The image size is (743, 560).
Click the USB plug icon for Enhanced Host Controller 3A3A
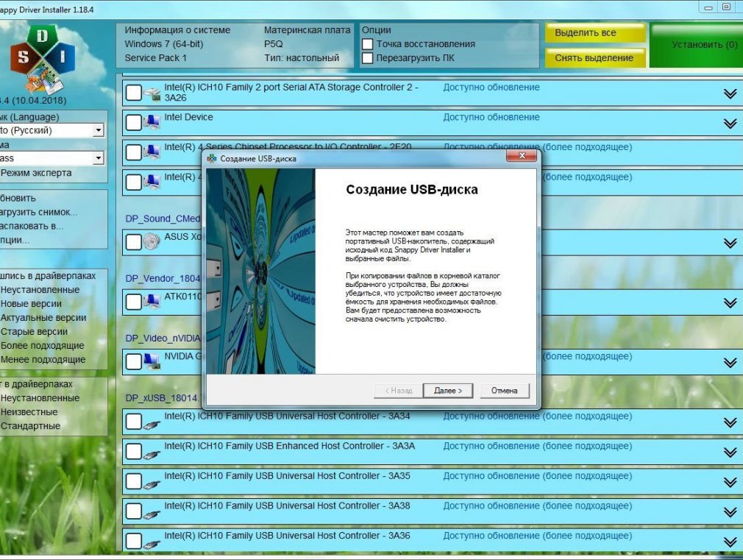point(152,454)
